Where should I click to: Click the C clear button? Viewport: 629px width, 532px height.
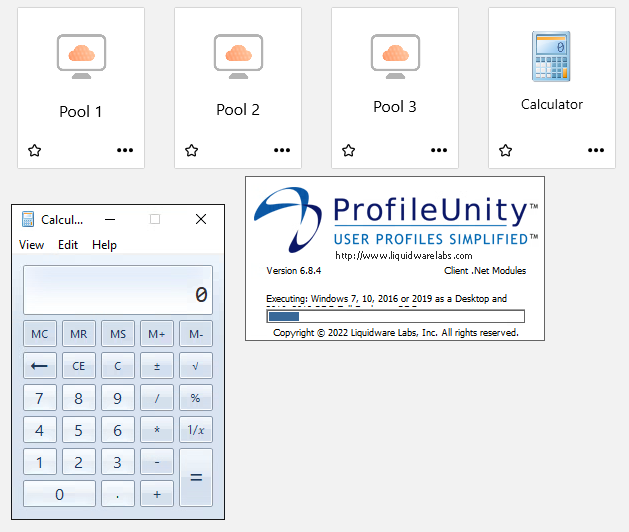(x=118, y=366)
